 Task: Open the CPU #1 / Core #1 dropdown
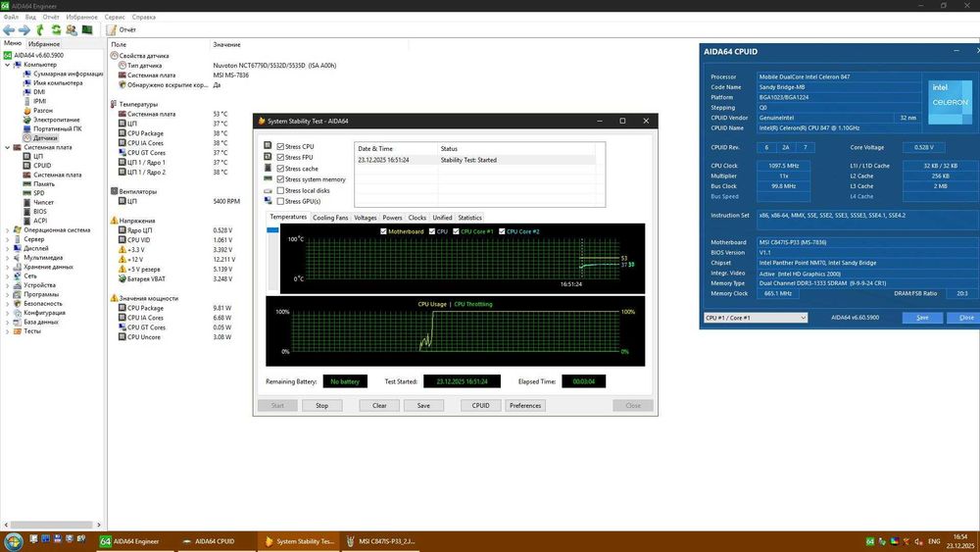756,318
